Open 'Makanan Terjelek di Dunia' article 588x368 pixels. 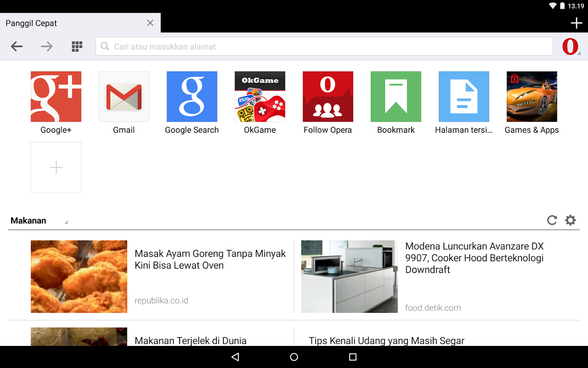[x=191, y=341]
